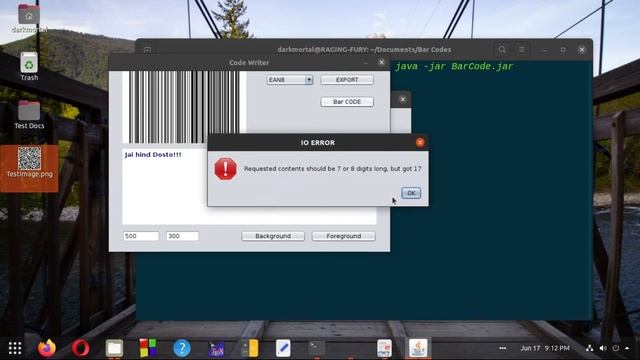Switch to the terminal from the dock
Screen dimensions: 640x360
(317, 348)
